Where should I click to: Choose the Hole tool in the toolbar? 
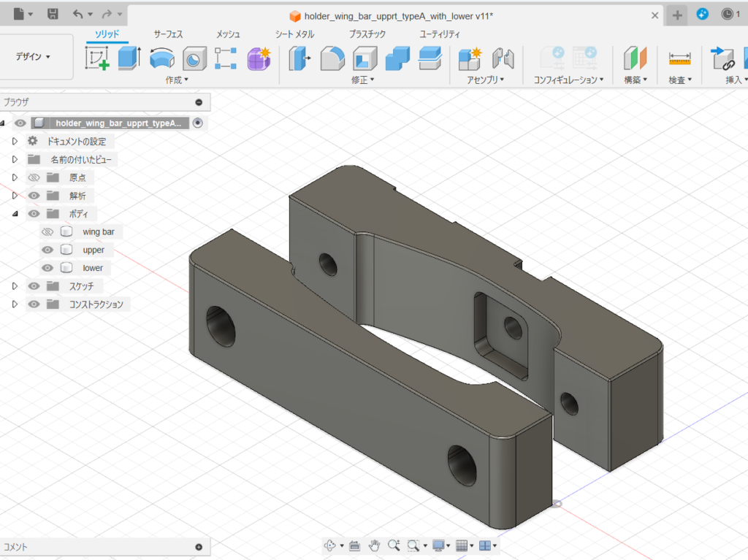(x=194, y=58)
